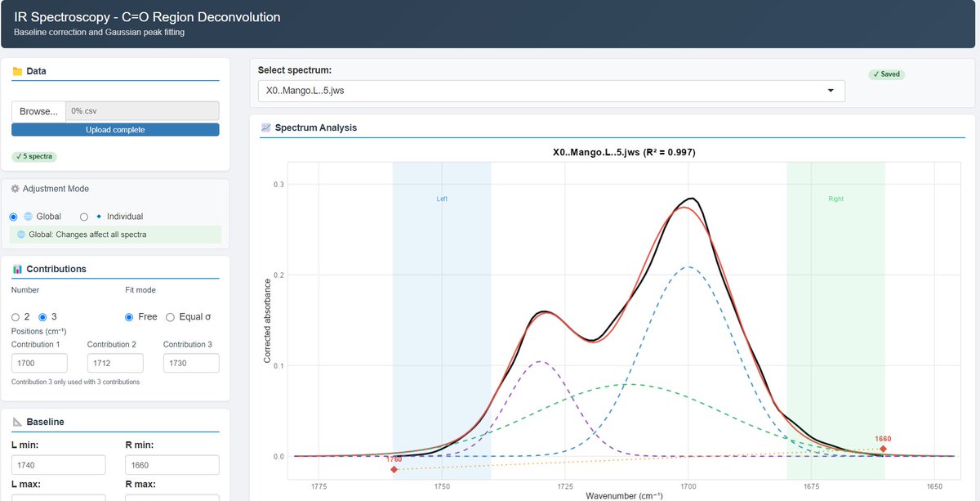Viewport: 980px width, 501px height.
Task: Click the plot title with R² = 0.997
Action: point(623,152)
